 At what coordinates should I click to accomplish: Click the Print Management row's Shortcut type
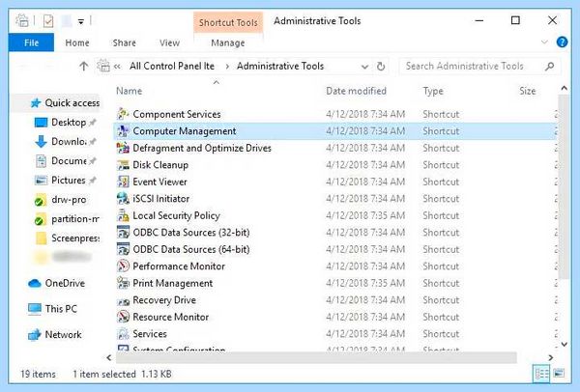click(x=441, y=283)
